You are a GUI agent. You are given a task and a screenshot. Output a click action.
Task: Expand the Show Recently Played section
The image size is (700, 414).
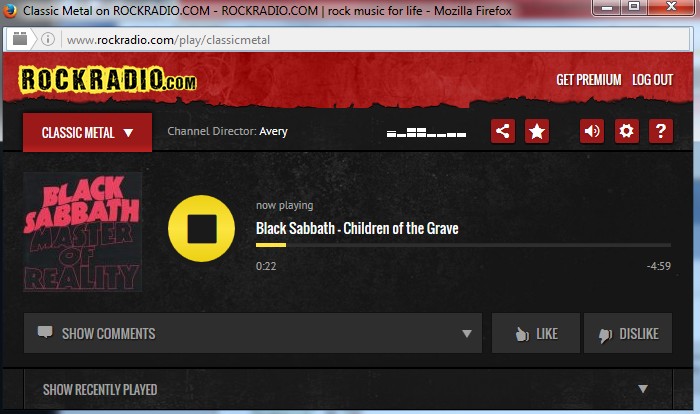pyautogui.click(x=348, y=389)
